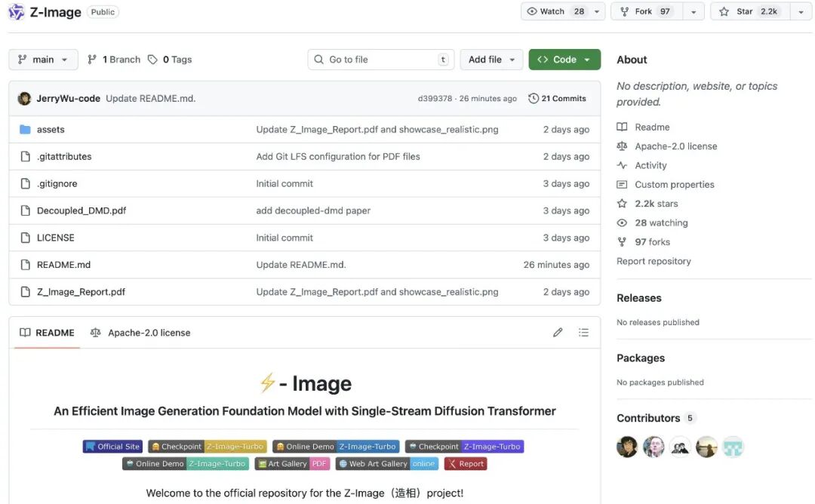The image size is (815, 504).
Task: Open the Decoupled_DMD.pdf file
Action: [x=81, y=211]
